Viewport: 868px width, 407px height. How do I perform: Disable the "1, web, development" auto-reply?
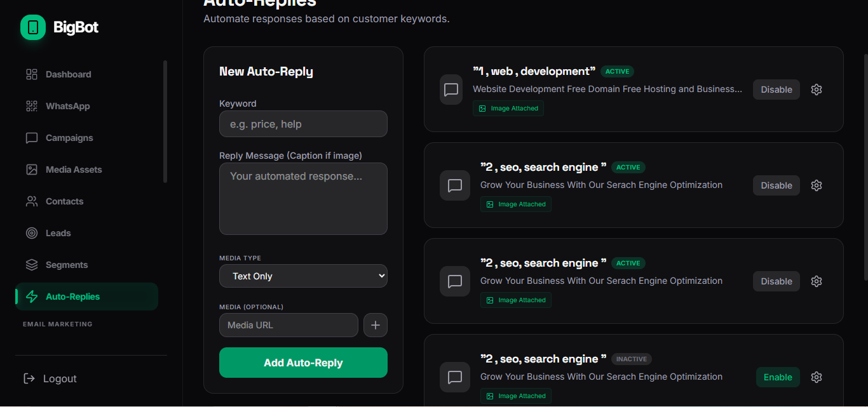(776, 90)
